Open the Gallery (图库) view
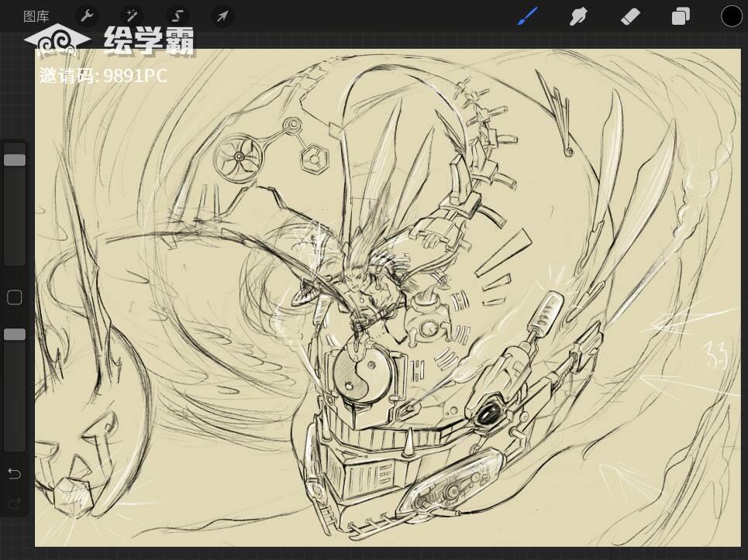This screenshot has width=748, height=560. pos(36,17)
